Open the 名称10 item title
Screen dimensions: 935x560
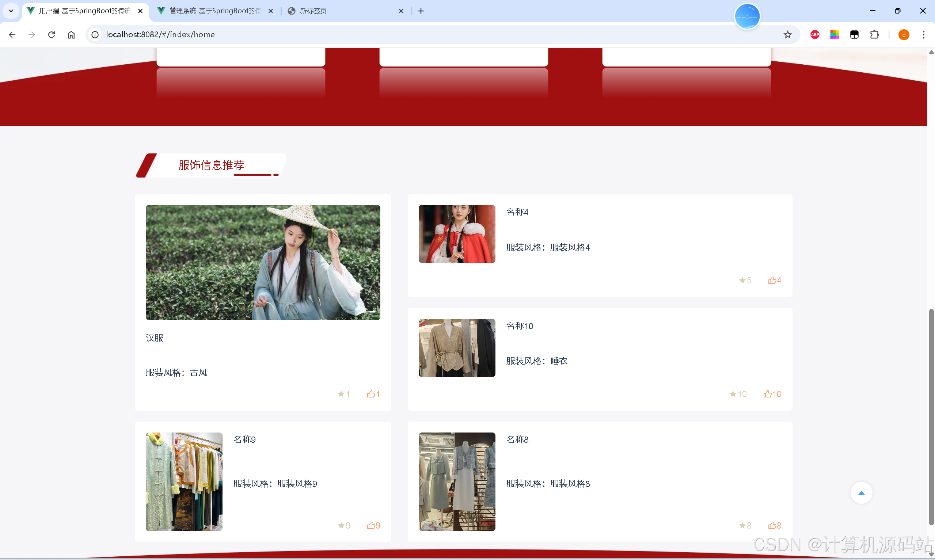520,325
